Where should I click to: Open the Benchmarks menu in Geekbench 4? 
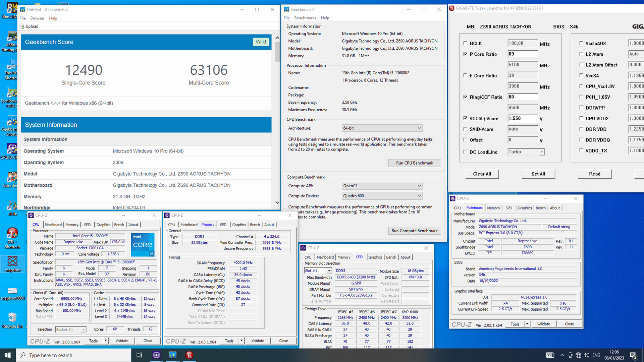point(305,18)
